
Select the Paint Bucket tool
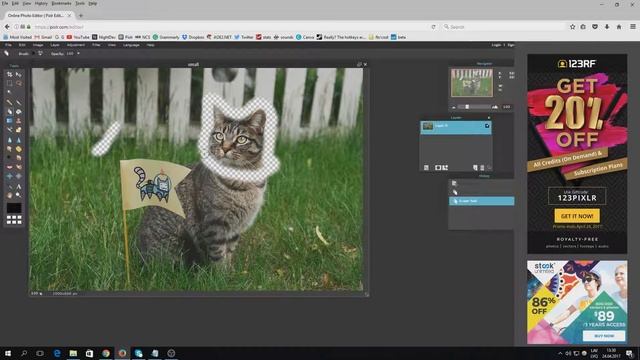click(18, 111)
